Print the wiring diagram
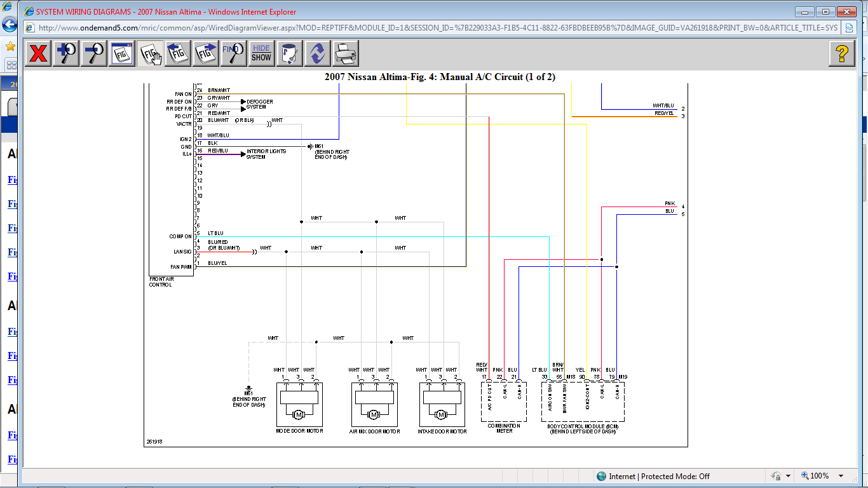Viewport: 868px width, 488px height. pos(345,53)
